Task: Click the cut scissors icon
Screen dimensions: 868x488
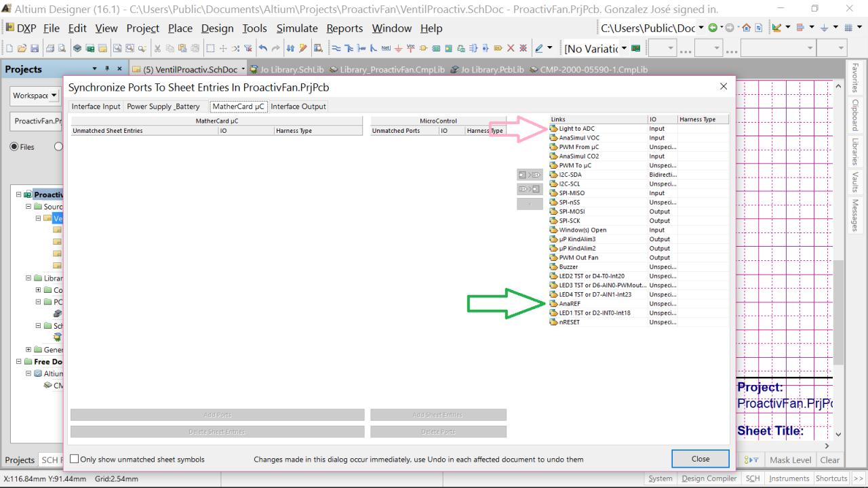Action: coord(157,49)
